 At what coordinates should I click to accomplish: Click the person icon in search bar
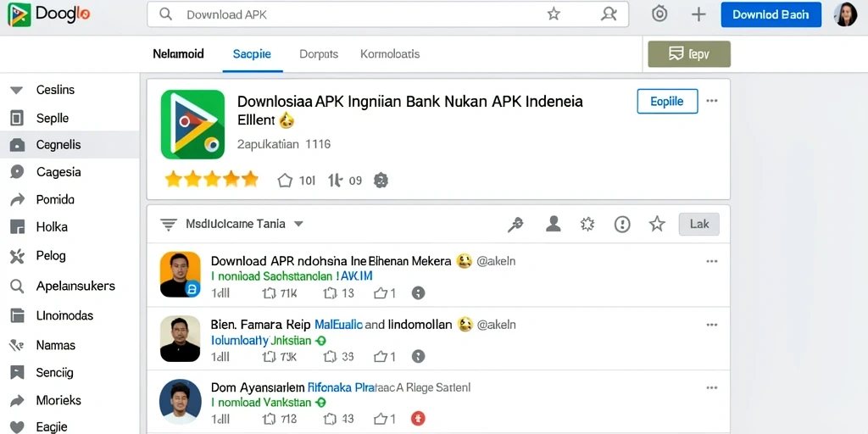tap(609, 14)
